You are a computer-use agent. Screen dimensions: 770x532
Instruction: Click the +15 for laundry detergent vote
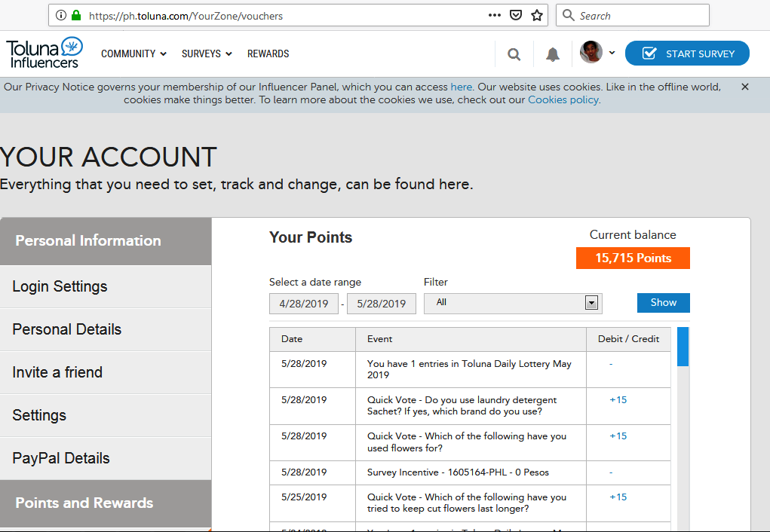tap(618, 400)
